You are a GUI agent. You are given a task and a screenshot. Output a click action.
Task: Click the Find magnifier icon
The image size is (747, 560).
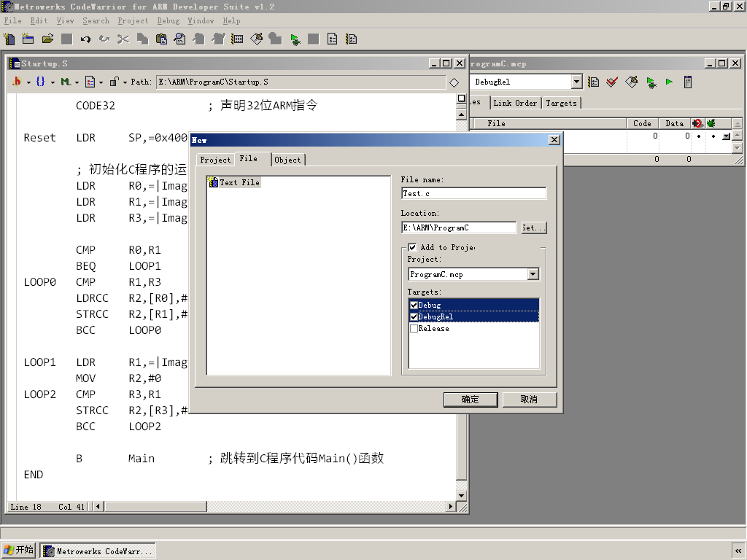tap(180, 39)
